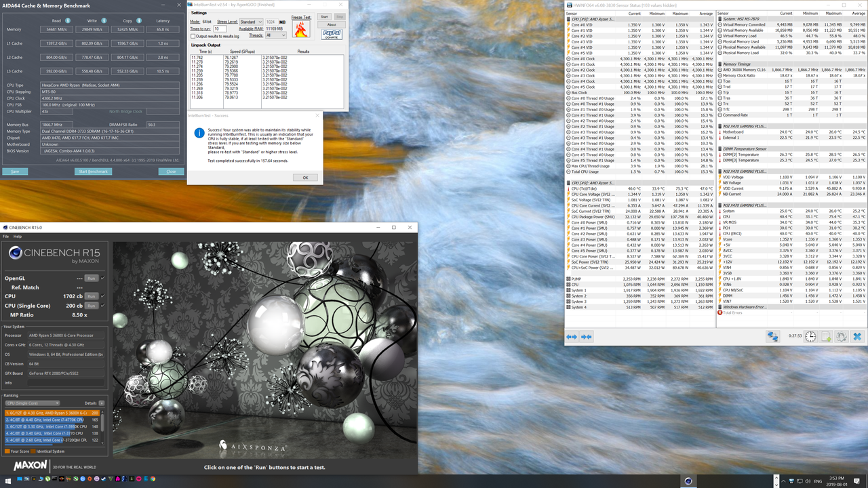This screenshot has height=488, width=868.
Task: Click HWiNFO expand columns arrows icon
Action: click(x=571, y=337)
